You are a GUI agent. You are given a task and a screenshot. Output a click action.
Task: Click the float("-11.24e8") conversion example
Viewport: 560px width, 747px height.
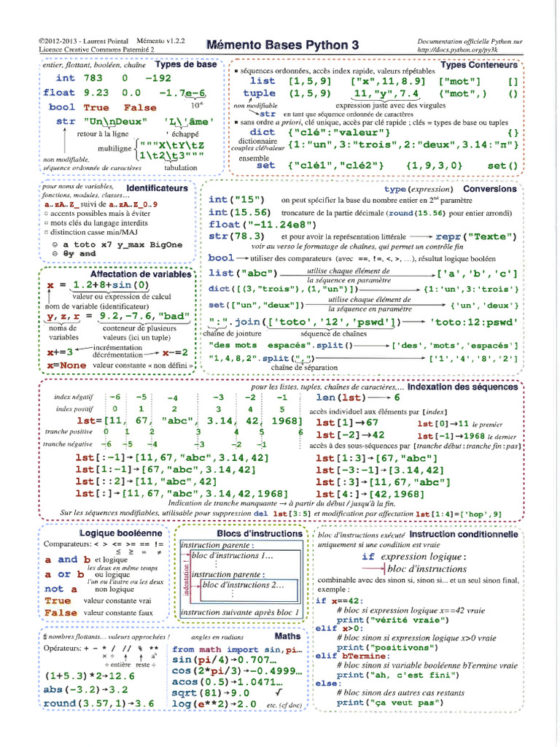(262, 225)
